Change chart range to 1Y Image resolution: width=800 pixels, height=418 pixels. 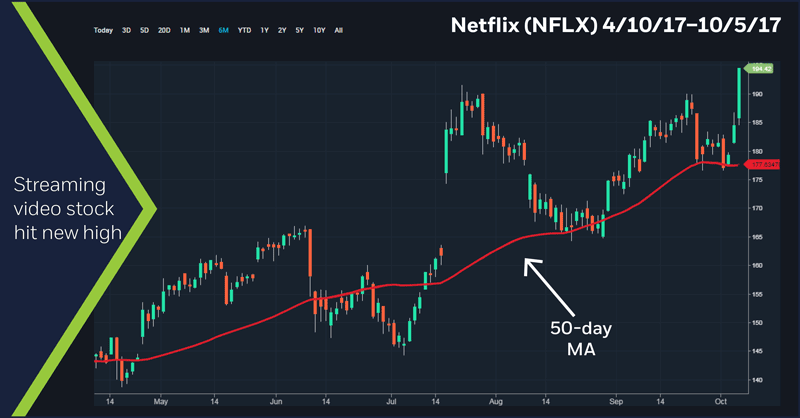pyautogui.click(x=263, y=31)
